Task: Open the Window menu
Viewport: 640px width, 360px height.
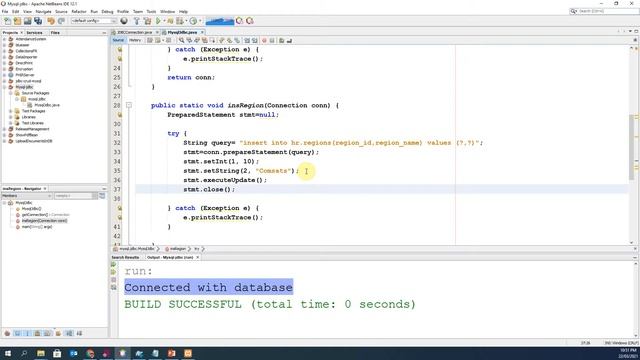Action: click(x=167, y=11)
